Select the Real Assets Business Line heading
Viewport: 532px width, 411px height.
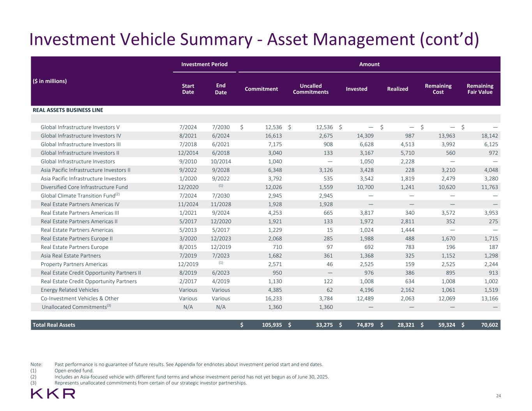[68, 110]
